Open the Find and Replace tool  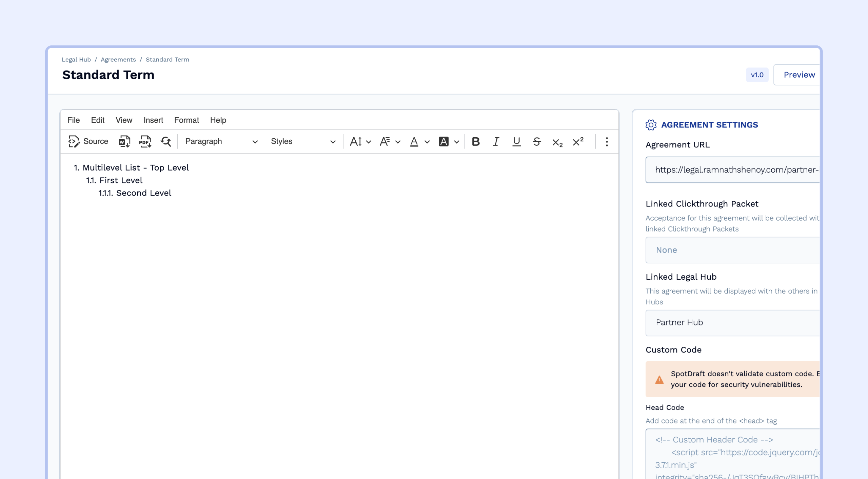pyautogui.click(x=166, y=141)
